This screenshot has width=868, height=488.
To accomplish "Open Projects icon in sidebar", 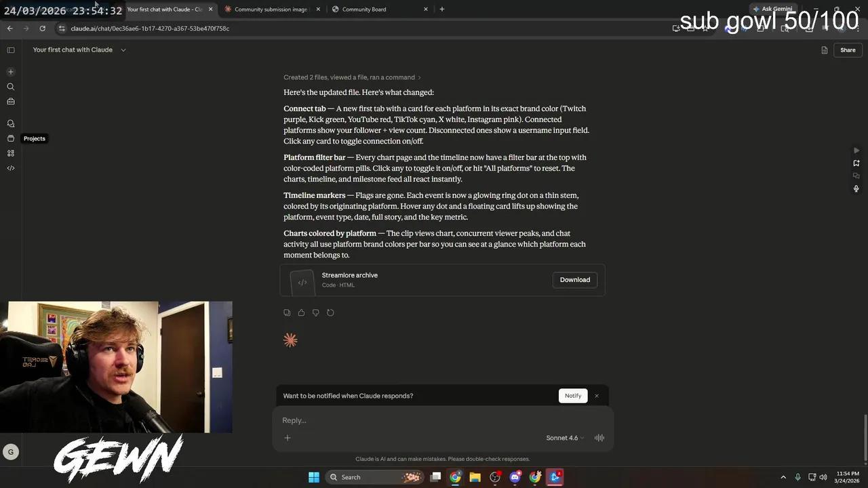I will pyautogui.click(x=10, y=138).
